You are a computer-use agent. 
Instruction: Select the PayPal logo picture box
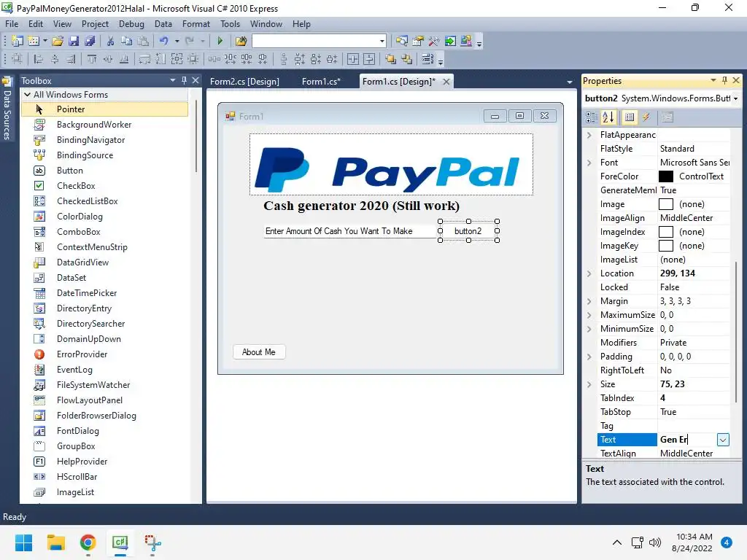391,164
